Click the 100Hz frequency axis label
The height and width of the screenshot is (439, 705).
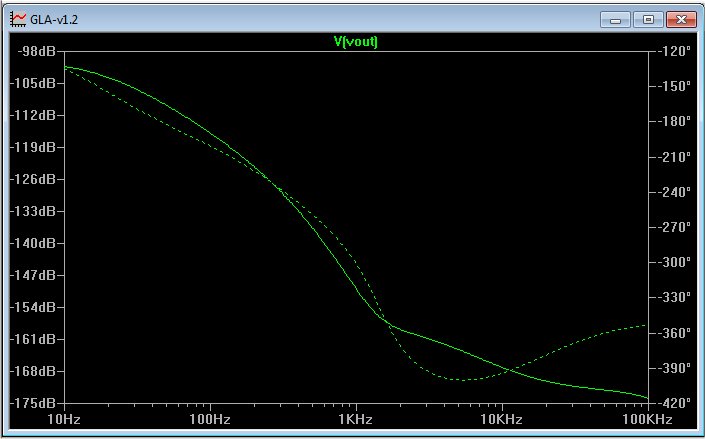(x=210, y=420)
